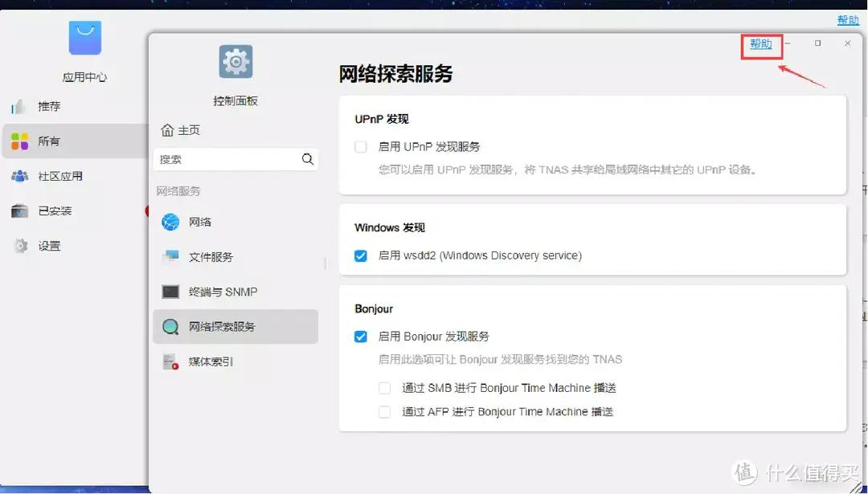Close the Control Panel window
Screen dimensions: 868x494
[848, 43]
